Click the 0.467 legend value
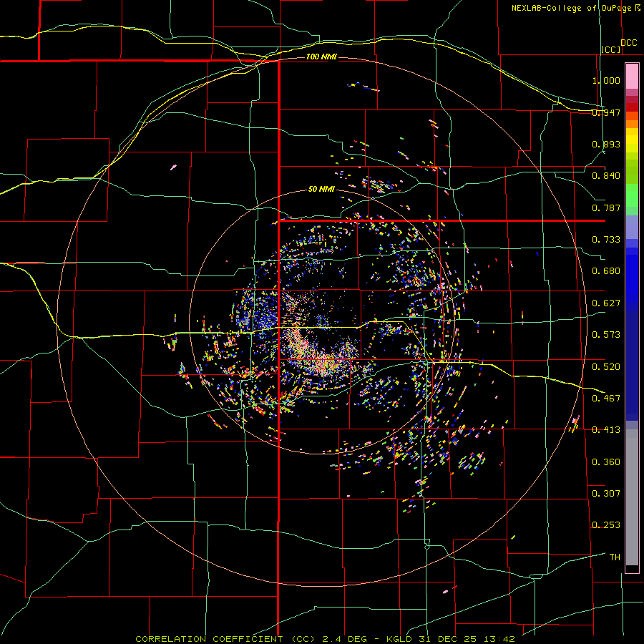This screenshot has height=644, width=644. pyautogui.click(x=606, y=399)
